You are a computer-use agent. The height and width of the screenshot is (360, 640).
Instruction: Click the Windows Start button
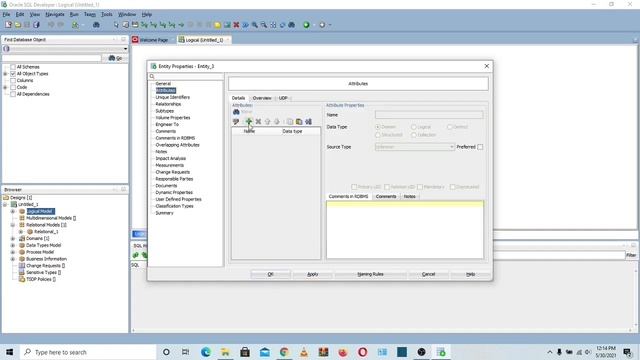point(9,352)
